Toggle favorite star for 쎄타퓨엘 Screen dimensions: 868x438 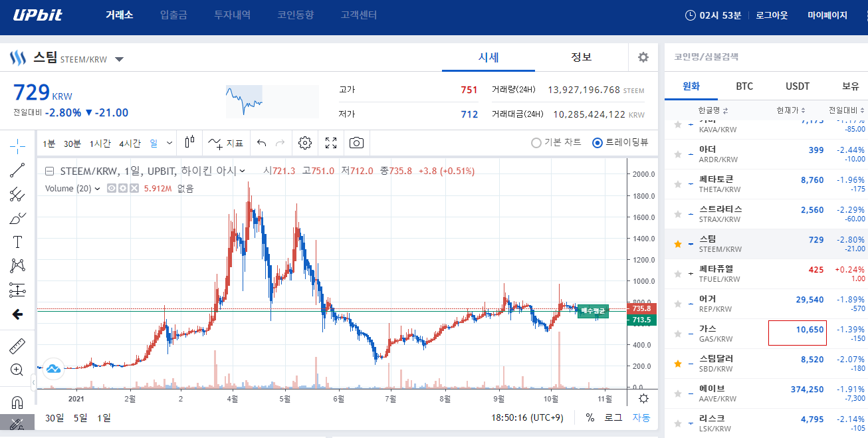(x=678, y=274)
